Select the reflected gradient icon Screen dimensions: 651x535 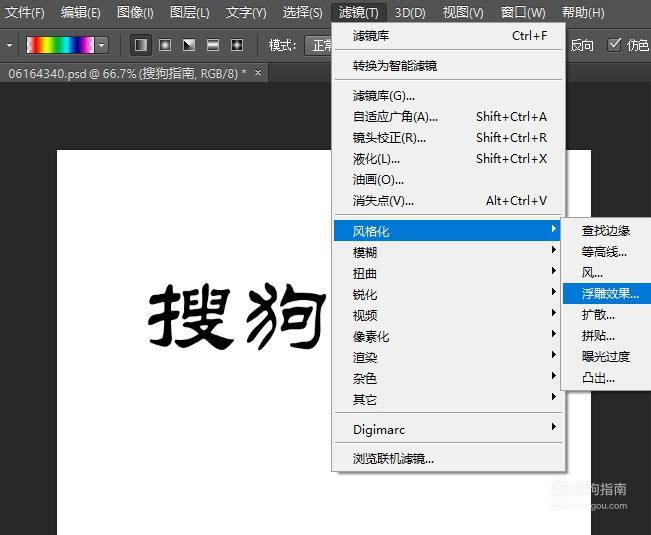[x=213, y=45]
